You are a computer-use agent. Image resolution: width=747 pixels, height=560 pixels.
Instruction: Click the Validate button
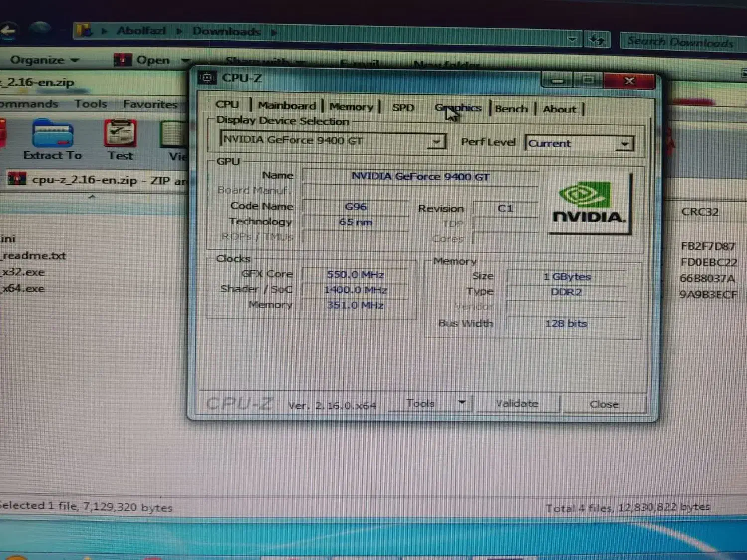pyautogui.click(x=517, y=403)
